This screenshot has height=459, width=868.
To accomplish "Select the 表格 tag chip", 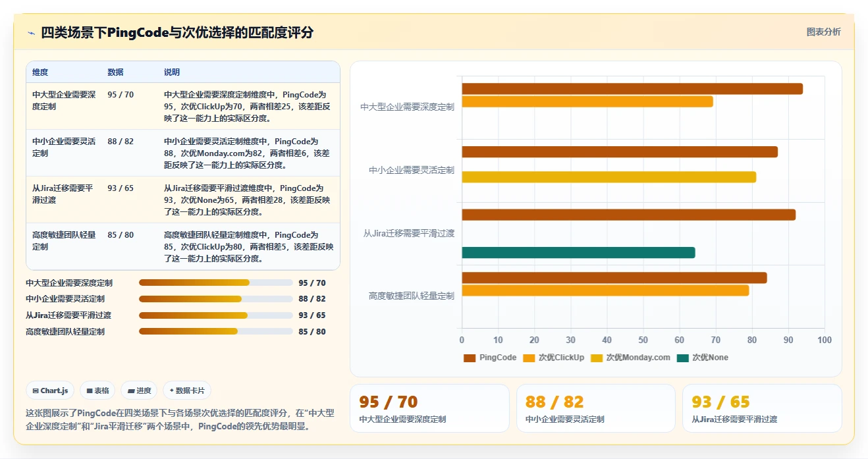I will pyautogui.click(x=97, y=391).
